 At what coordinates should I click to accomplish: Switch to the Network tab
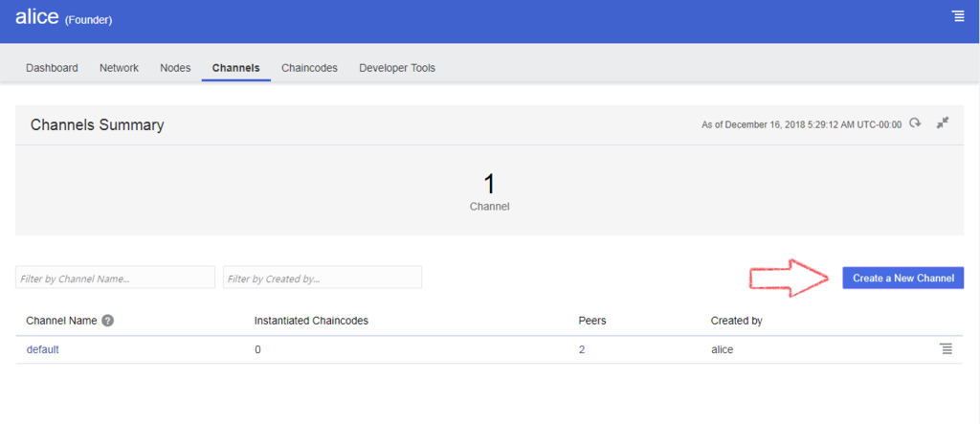coord(119,68)
